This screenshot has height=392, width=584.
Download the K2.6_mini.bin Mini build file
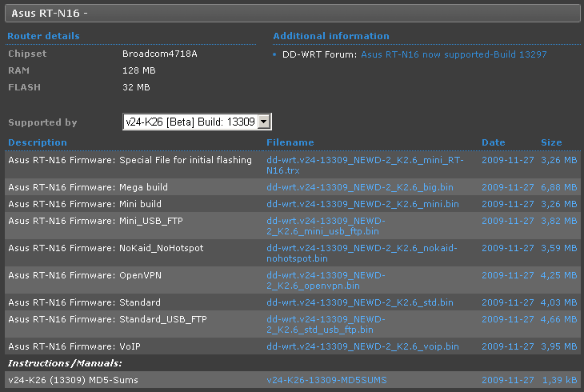coord(362,204)
